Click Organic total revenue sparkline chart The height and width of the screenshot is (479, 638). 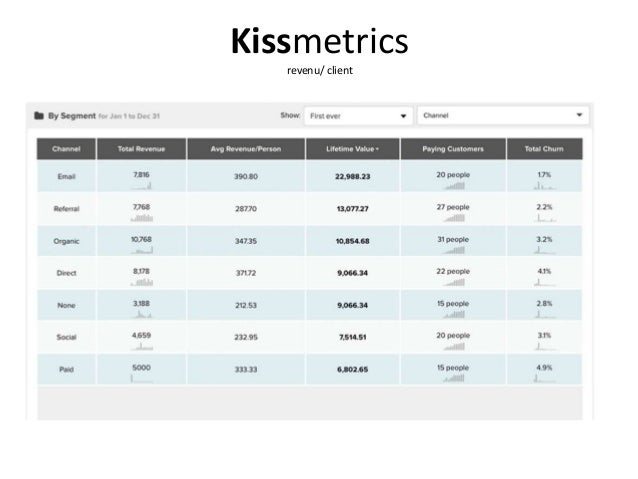click(x=141, y=250)
